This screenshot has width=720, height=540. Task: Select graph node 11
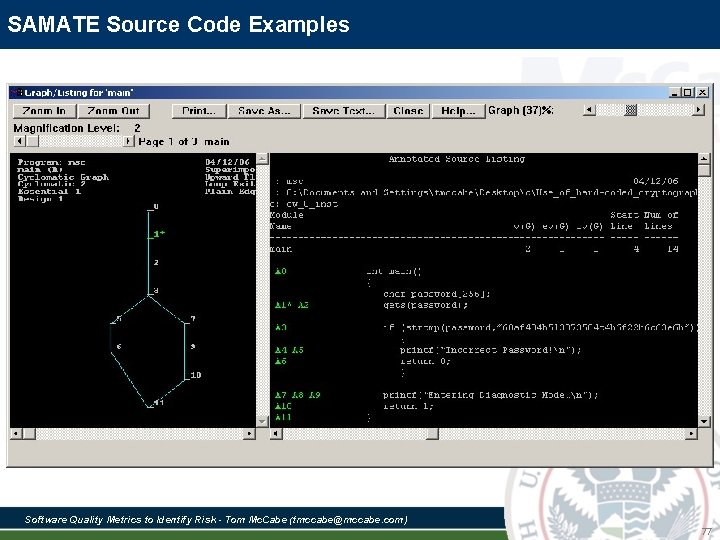158,402
